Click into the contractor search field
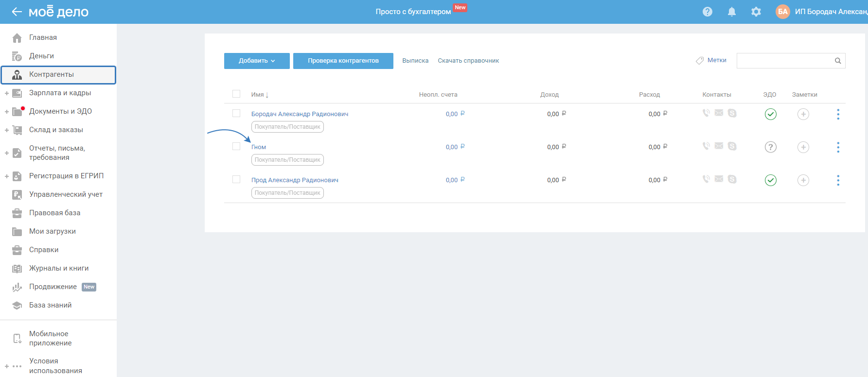 [x=784, y=61]
